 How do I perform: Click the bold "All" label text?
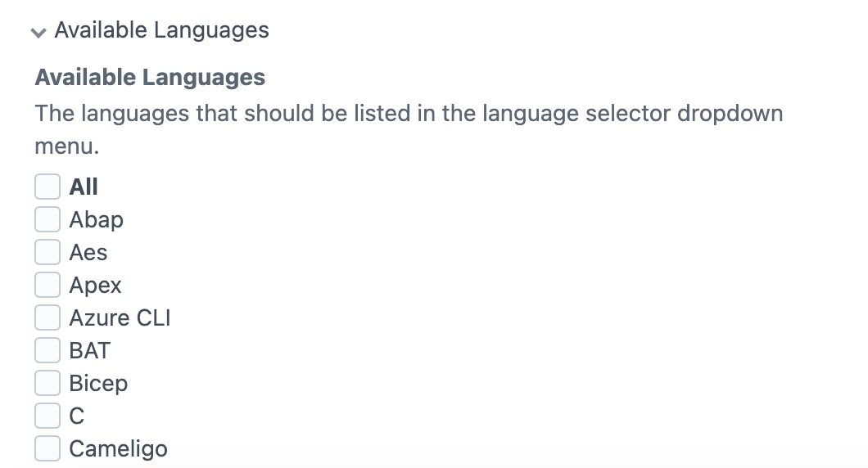(x=84, y=187)
